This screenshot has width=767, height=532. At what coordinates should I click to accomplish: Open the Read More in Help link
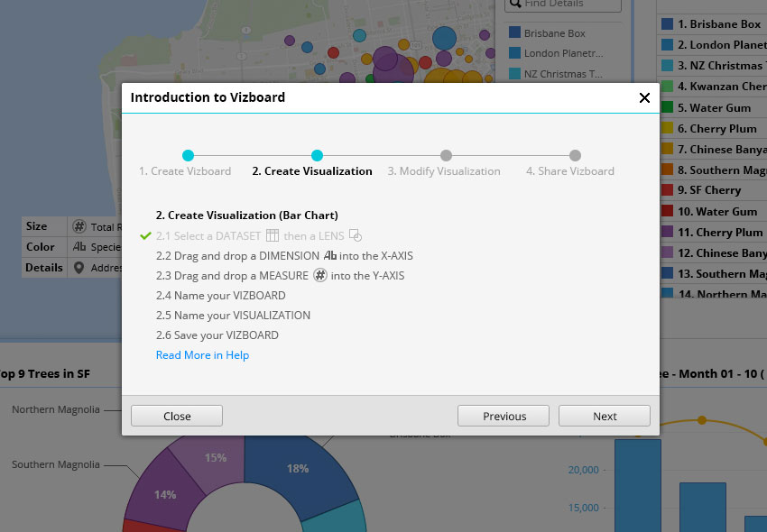click(202, 355)
